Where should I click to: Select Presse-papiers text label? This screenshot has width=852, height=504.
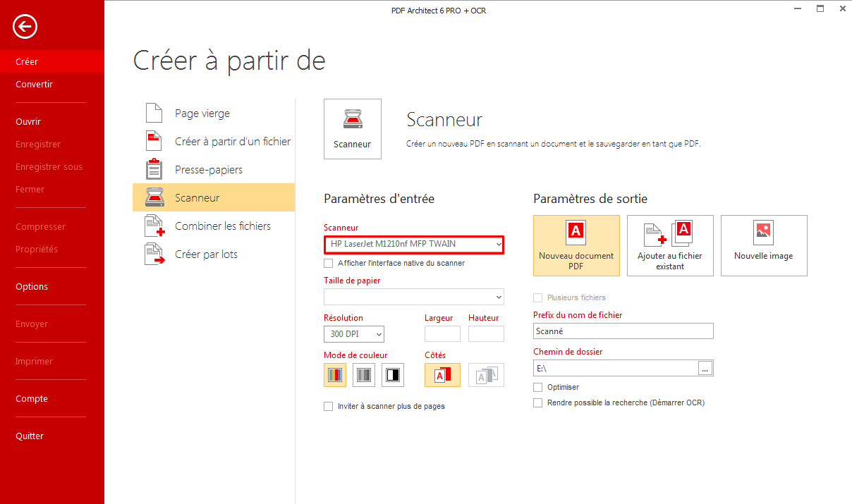(x=209, y=170)
